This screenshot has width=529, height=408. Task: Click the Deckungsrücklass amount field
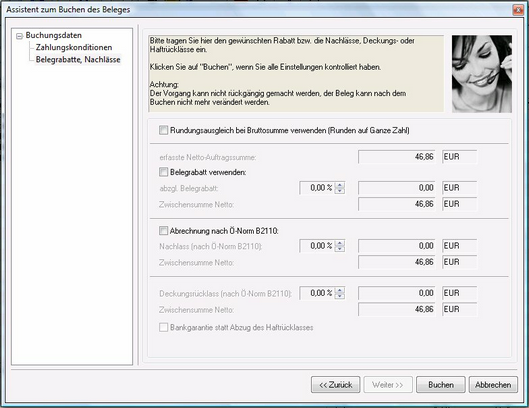tap(397, 293)
